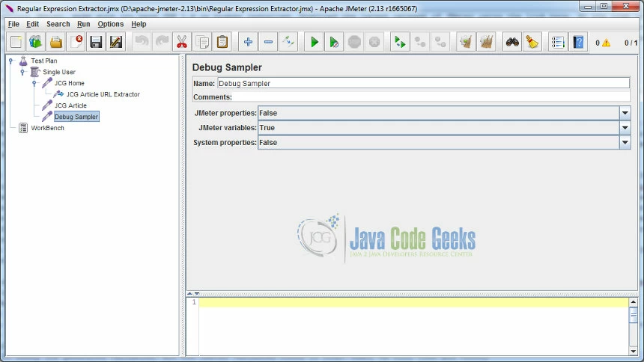Open the Search menu
Image resolution: width=644 pixels, height=362 pixels.
coord(58,24)
